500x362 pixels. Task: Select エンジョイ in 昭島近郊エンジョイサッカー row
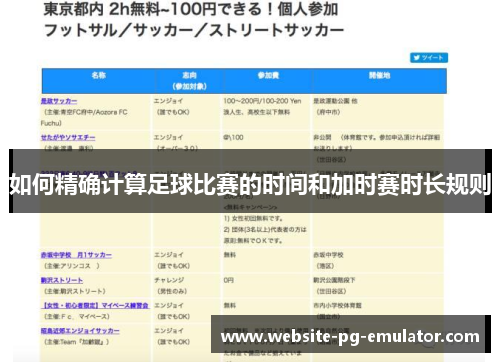pyautogui.click(x=168, y=331)
